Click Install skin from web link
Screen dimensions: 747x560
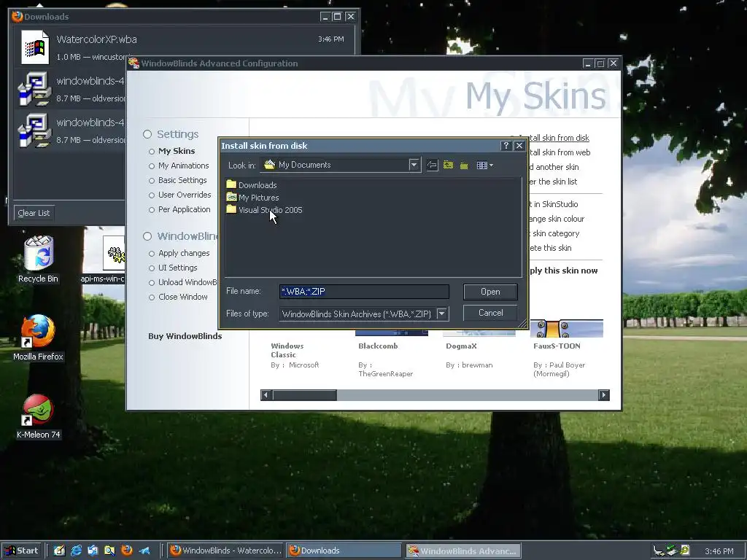[x=560, y=152]
